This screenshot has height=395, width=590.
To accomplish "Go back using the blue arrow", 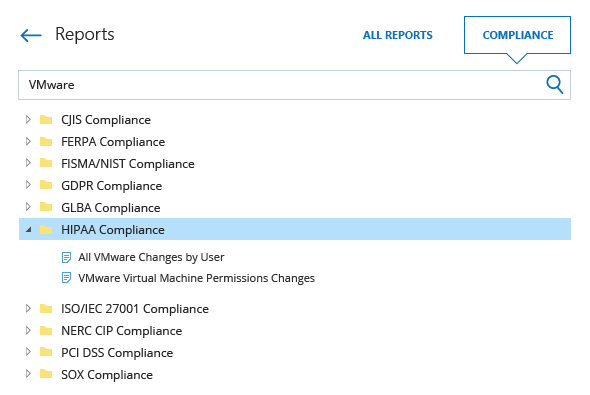I will [x=31, y=35].
